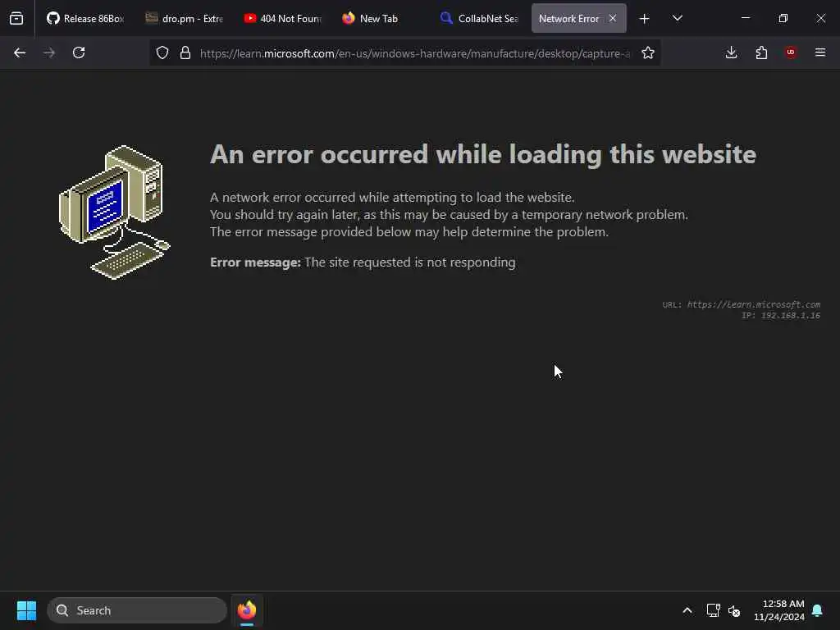This screenshot has height=630, width=840.
Task: Open the muted volume tray icon
Action: click(x=734, y=610)
